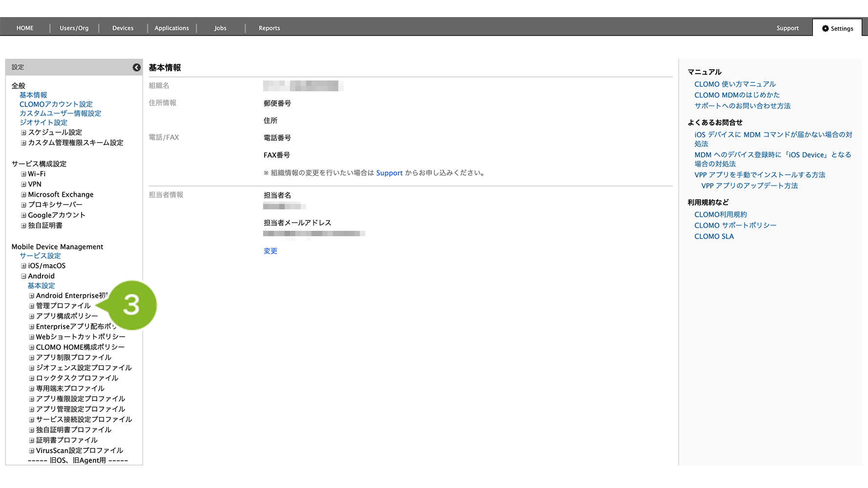This screenshot has height=488, width=868.
Task: Select CLOMOアカウント設定 in sidebar
Action: pyautogui.click(x=56, y=104)
